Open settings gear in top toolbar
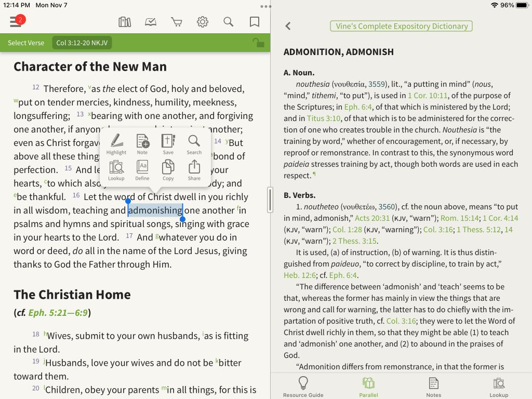The height and width of the screenshot is (399, 532). tap(203, 22)
